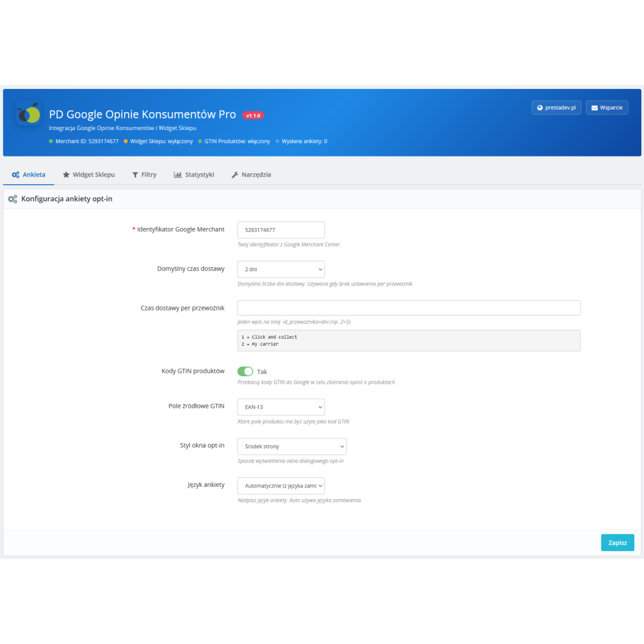The height and width of the screenshot is (644, 644).
Task: Click the version v1.1.0 badge
Action: click(x=253, y=115)
